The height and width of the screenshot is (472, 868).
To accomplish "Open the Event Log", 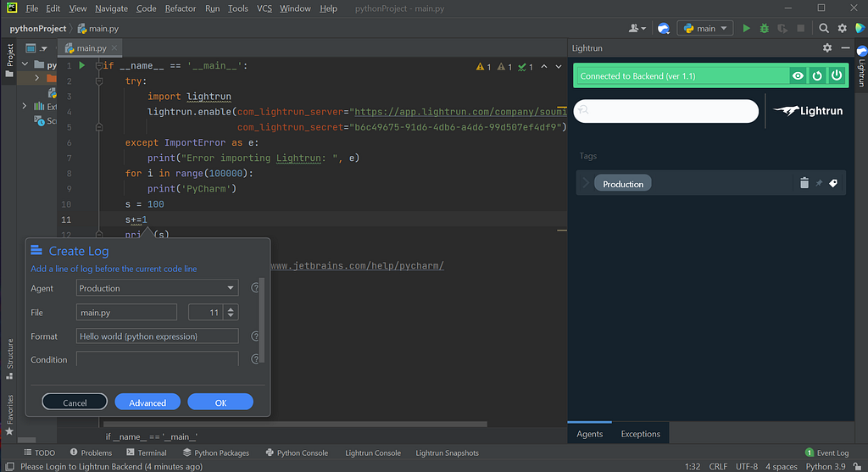I will coord(826,453).
